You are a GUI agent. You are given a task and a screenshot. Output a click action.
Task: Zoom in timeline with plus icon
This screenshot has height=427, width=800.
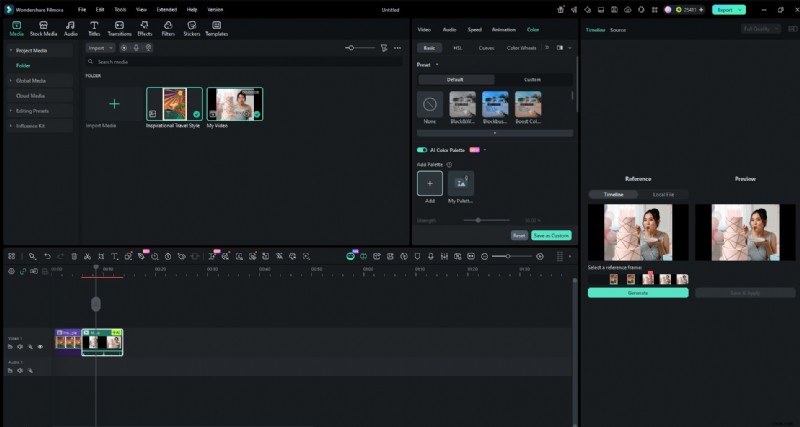click(x=540, y=256)
